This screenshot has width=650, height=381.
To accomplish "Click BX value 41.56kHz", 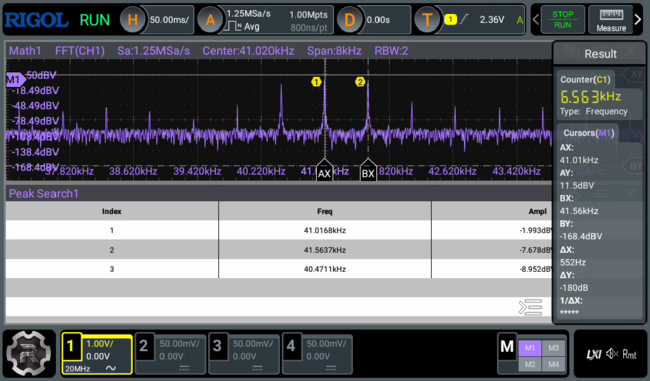I will [x=579, y=211].
